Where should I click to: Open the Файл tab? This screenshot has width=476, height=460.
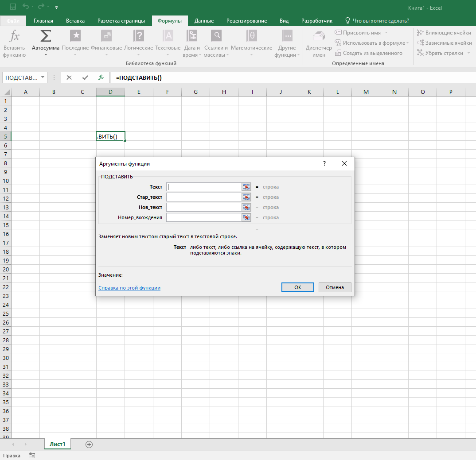tap(13, 21)
